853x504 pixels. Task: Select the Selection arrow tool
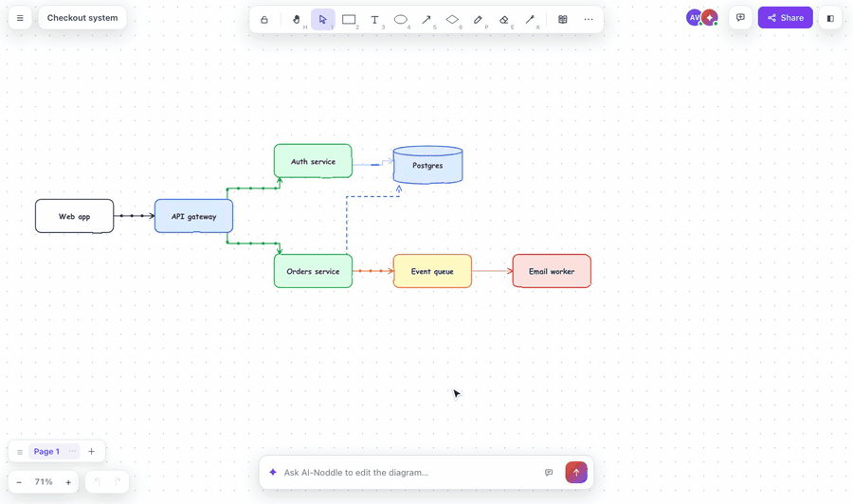322,20
